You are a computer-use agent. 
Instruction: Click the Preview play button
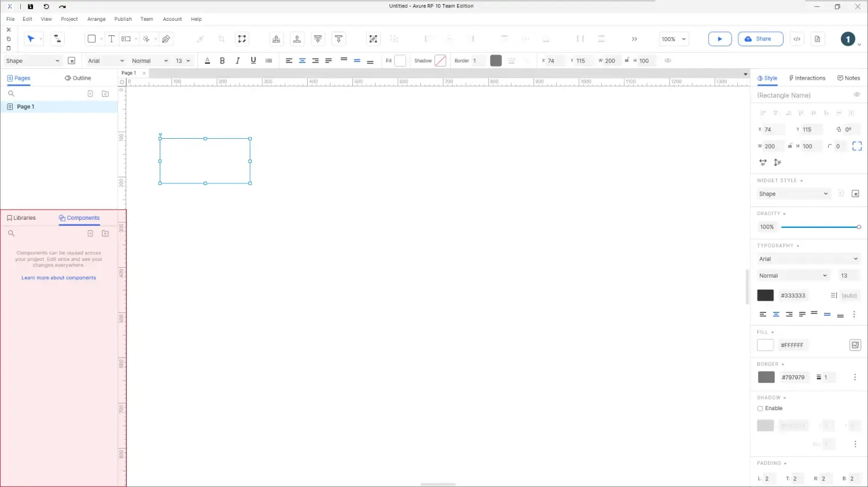pos(720,39)
